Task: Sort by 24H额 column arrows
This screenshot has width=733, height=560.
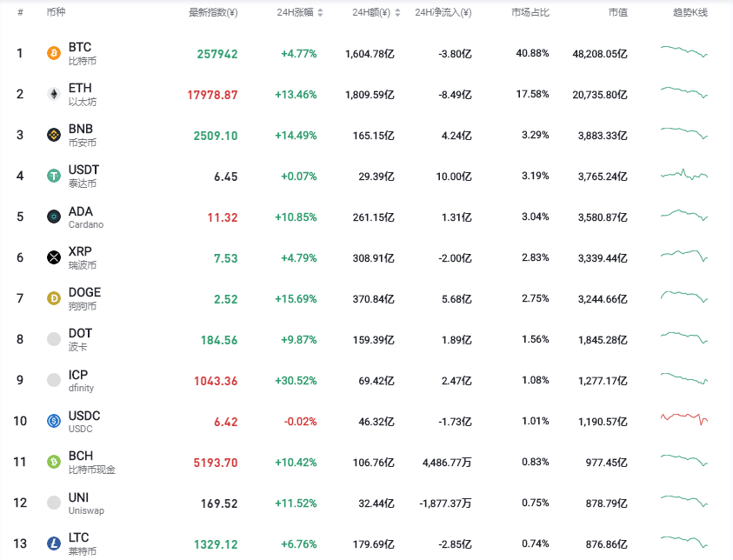Action: tap(397, 13)
